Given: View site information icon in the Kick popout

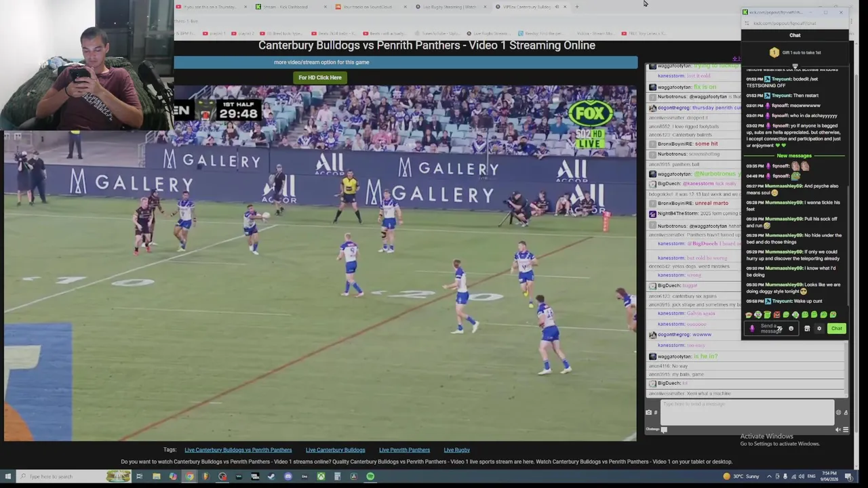Looking at the screenshot, I should point(747,23).
